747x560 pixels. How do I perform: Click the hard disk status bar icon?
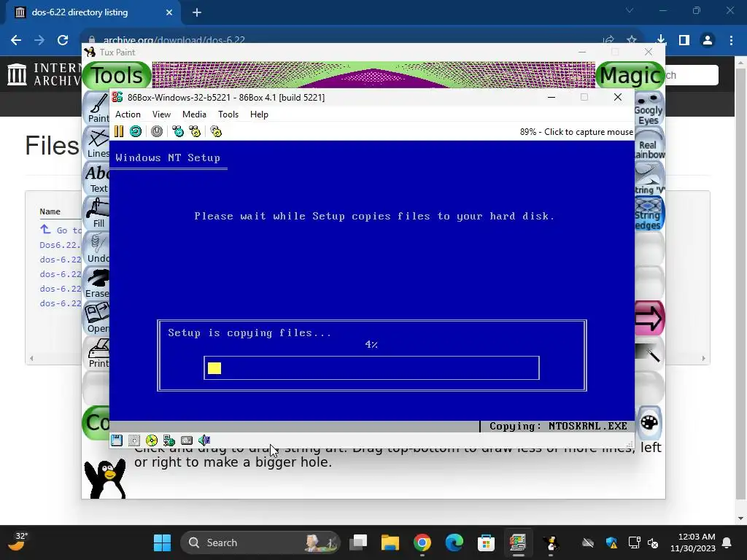187,440
